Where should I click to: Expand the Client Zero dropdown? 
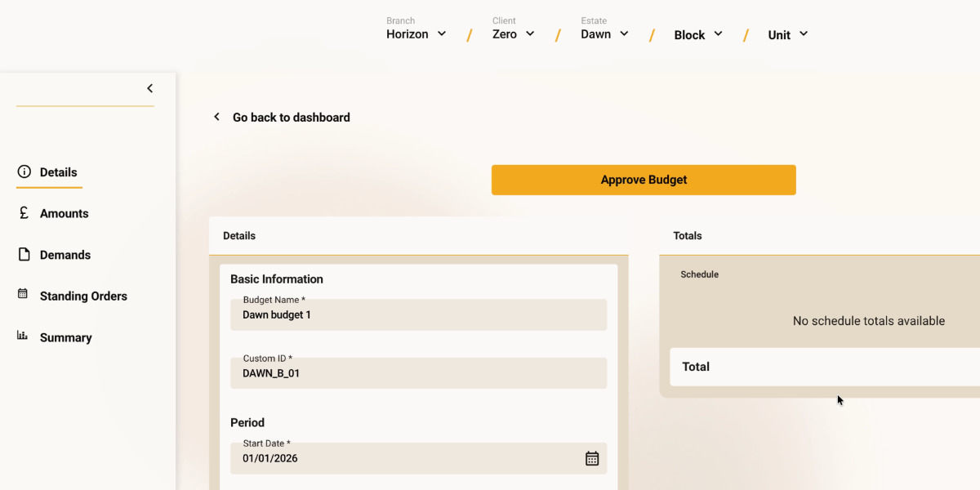pos(514,34)
